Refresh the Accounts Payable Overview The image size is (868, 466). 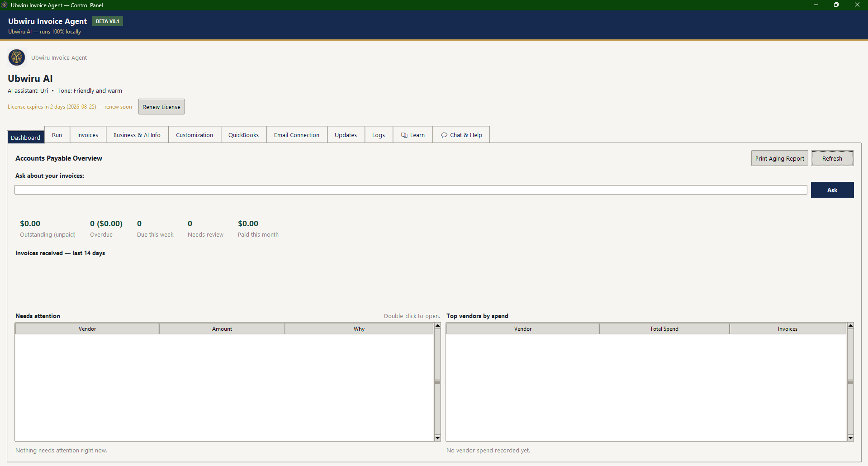(x=832, y=158)
